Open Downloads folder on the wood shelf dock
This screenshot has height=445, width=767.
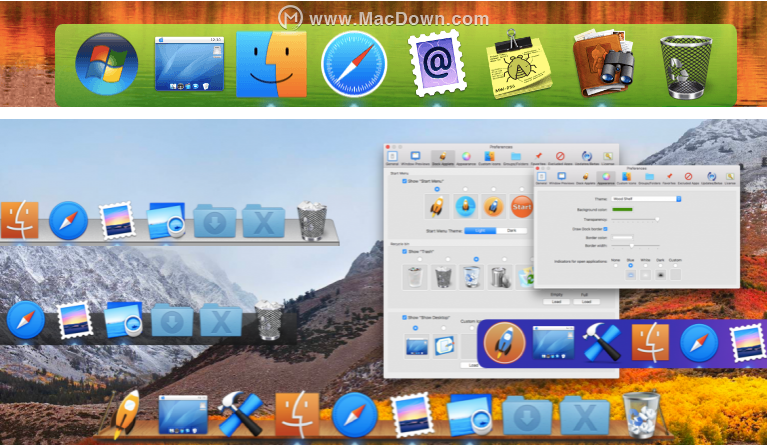526,416
